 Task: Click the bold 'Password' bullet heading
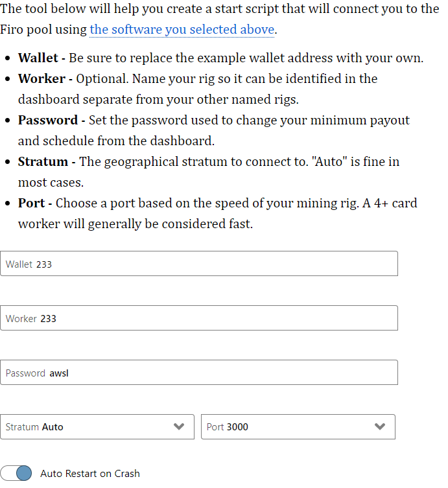pyautogui.click(x=47, y=120)
